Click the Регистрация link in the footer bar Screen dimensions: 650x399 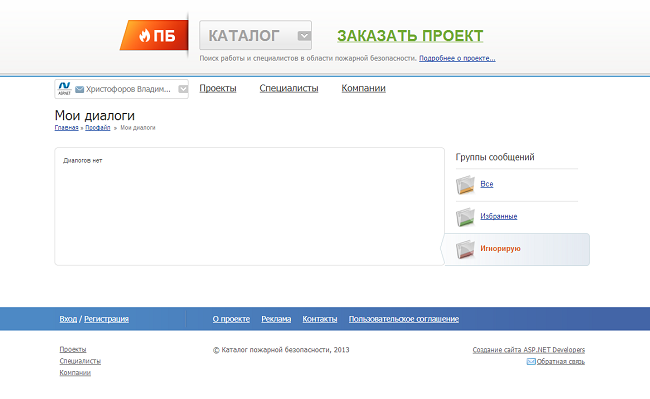click(106, 319)
